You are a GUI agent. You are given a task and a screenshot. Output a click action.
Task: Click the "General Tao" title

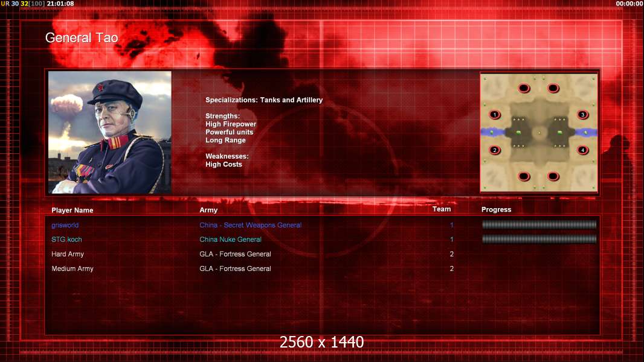tap(82, 38)
